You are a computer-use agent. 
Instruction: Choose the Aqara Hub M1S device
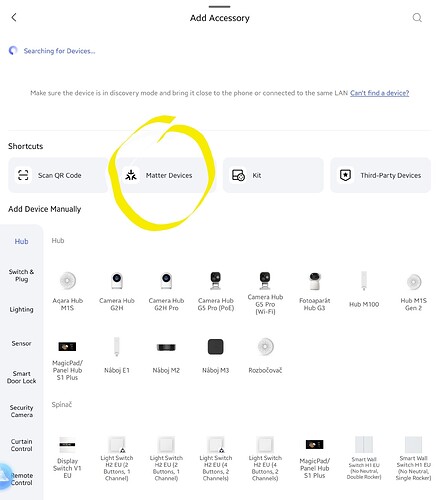click(x=67, y=291)
